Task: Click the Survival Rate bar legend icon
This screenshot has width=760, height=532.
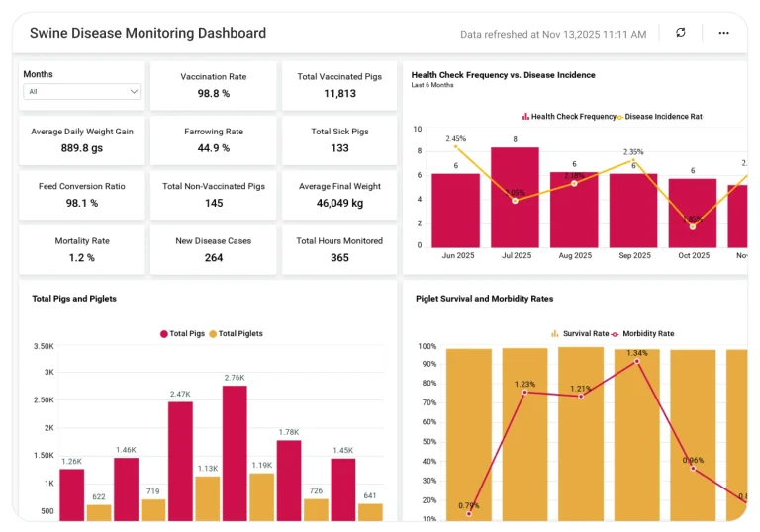Action: tap(555, 334)
